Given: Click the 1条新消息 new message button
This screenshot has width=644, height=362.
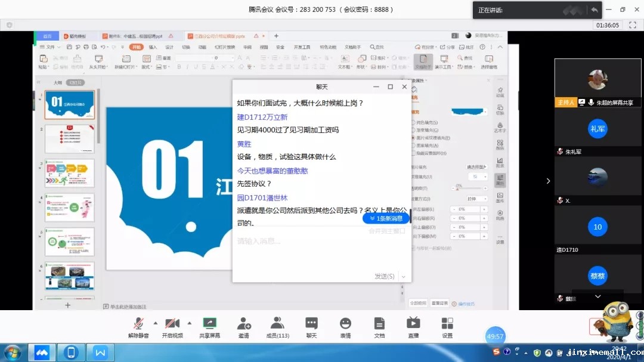Looking at the screenshot, I should [386, 219].
